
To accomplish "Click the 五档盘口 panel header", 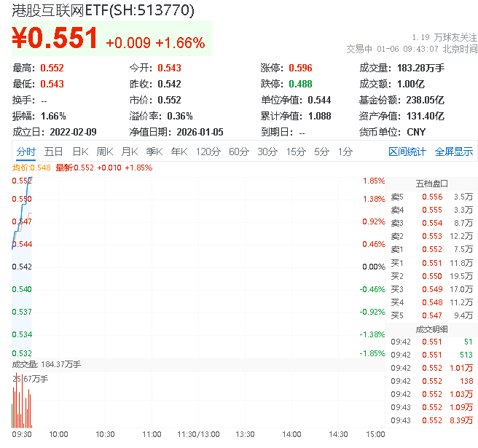I will tap(431, 184).
